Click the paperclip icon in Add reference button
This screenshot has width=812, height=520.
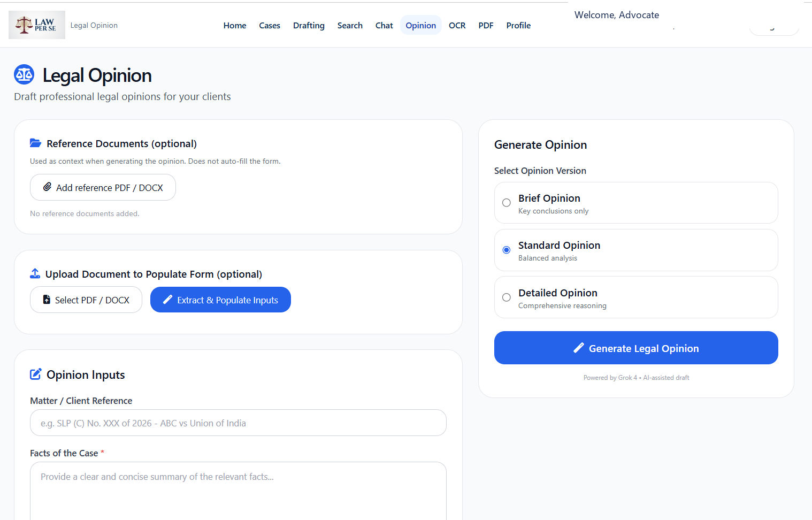coord(48,187)
